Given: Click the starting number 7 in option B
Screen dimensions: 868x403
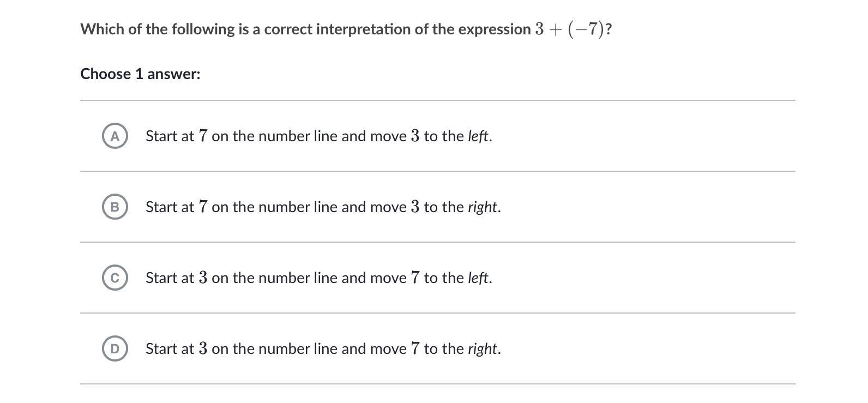Looking at the screenshot, I should pyautogui.click(x=203, y=207).
